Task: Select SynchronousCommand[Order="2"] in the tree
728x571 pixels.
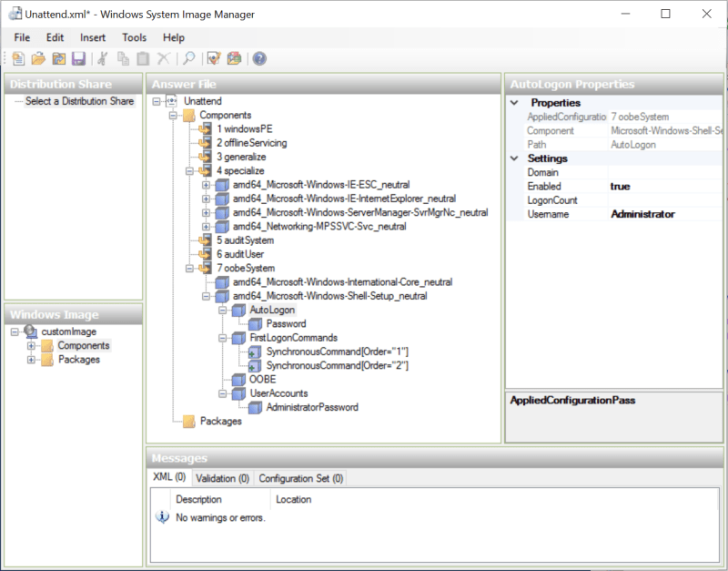Action: [337, 365]
